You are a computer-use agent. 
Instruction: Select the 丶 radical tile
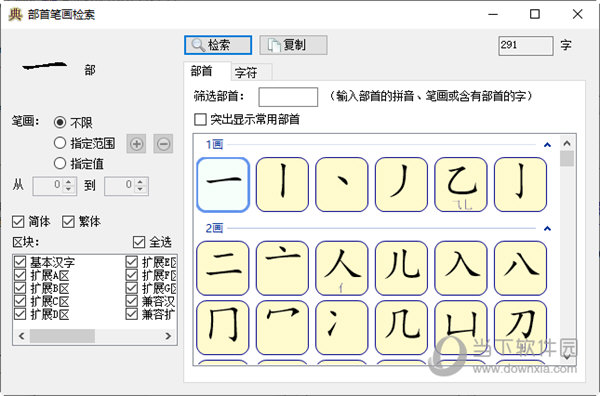pos(342,184)
